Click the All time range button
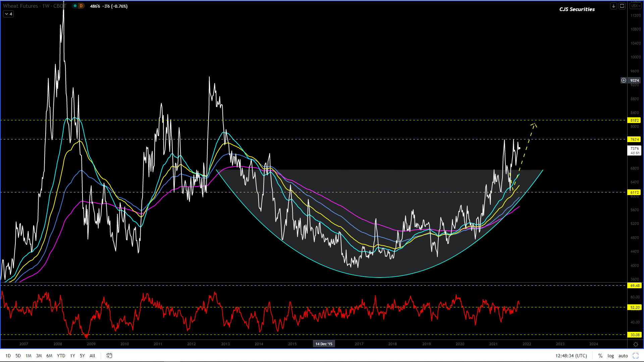 point(92,356)
